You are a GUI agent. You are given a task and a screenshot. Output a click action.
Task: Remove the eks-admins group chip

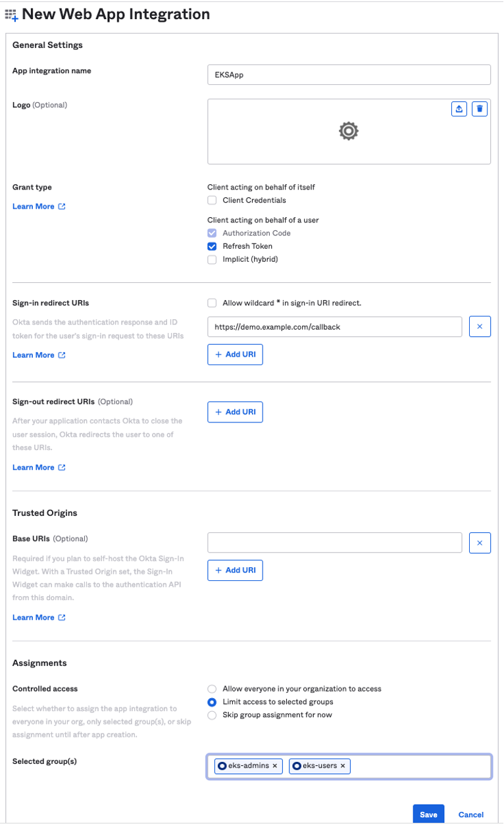point(274,766)
